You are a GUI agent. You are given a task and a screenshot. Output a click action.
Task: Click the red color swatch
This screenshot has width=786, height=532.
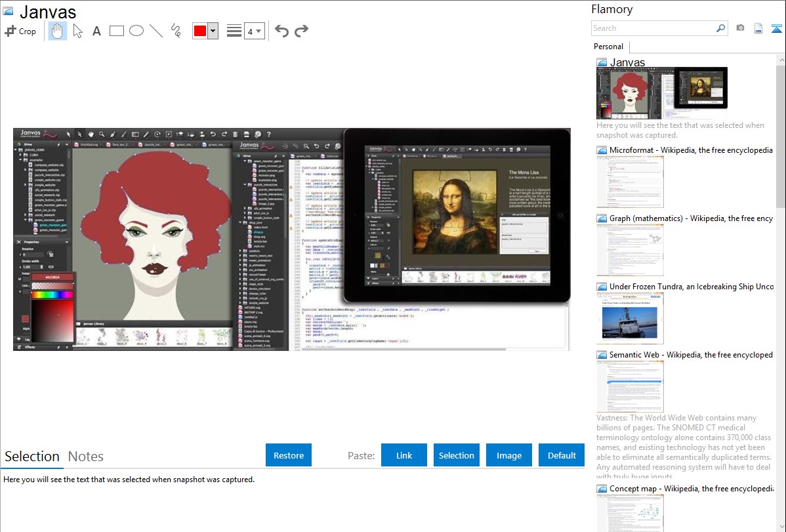coord(200,31)
